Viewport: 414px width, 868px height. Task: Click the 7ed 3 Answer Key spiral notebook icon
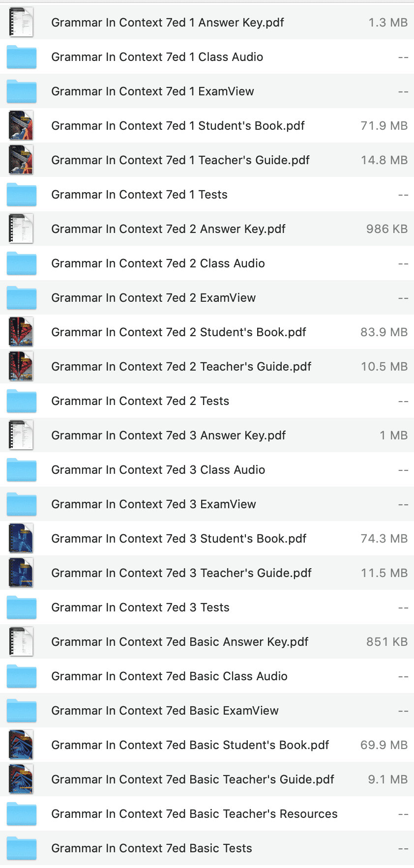pyautogui.click(x=21, y=435)
